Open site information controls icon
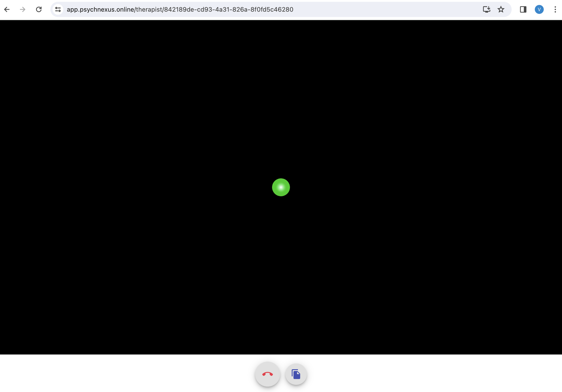 [58, 9]
